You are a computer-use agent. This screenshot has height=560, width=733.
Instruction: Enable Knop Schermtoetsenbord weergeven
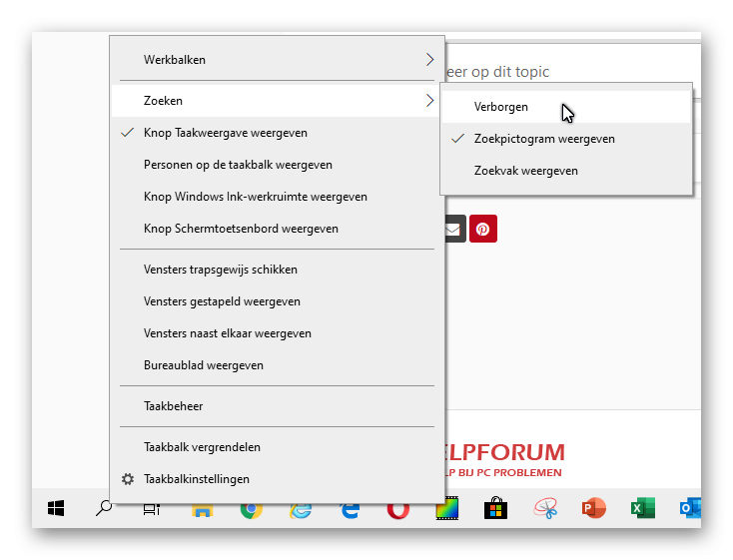(278, 229)
